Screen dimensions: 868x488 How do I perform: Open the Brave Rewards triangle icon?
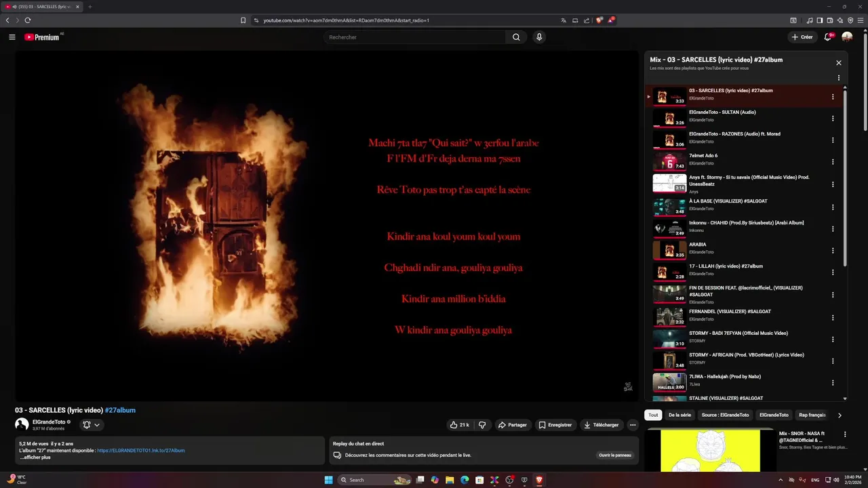[x=610, y=20]
